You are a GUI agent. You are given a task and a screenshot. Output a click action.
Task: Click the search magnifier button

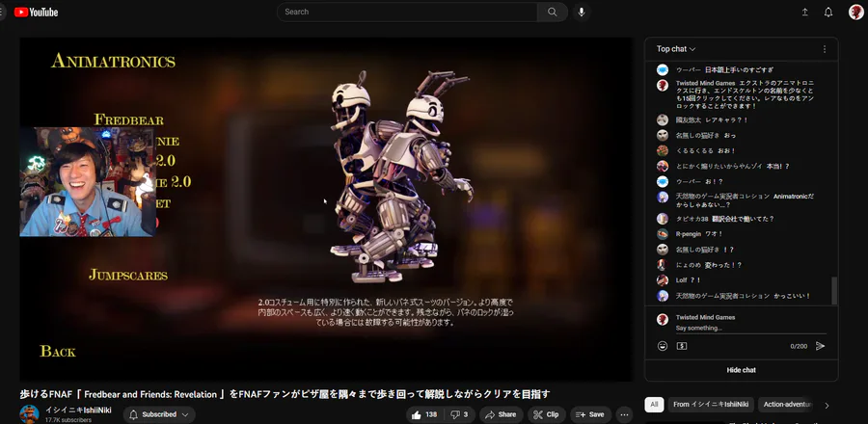552,12
